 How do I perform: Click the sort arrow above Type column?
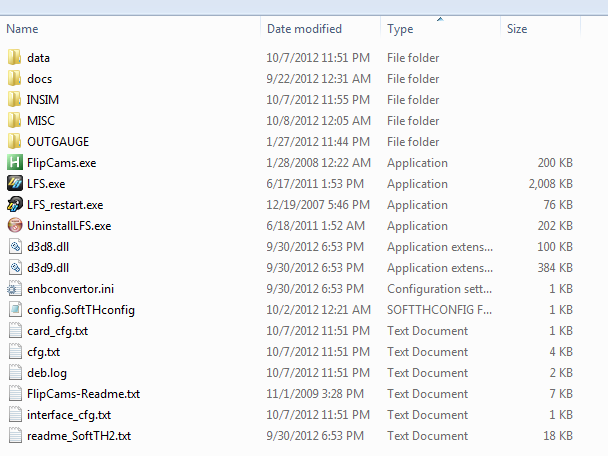click(440, 19)
